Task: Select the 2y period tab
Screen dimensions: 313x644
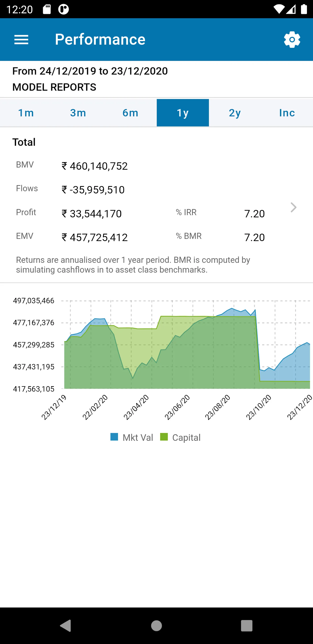Action: (235, 113)
